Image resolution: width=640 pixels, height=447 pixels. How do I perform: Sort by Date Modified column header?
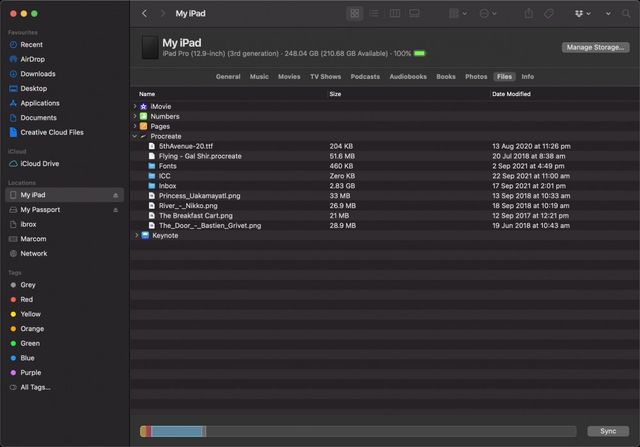pyautogui.click(x=511, y=94)
